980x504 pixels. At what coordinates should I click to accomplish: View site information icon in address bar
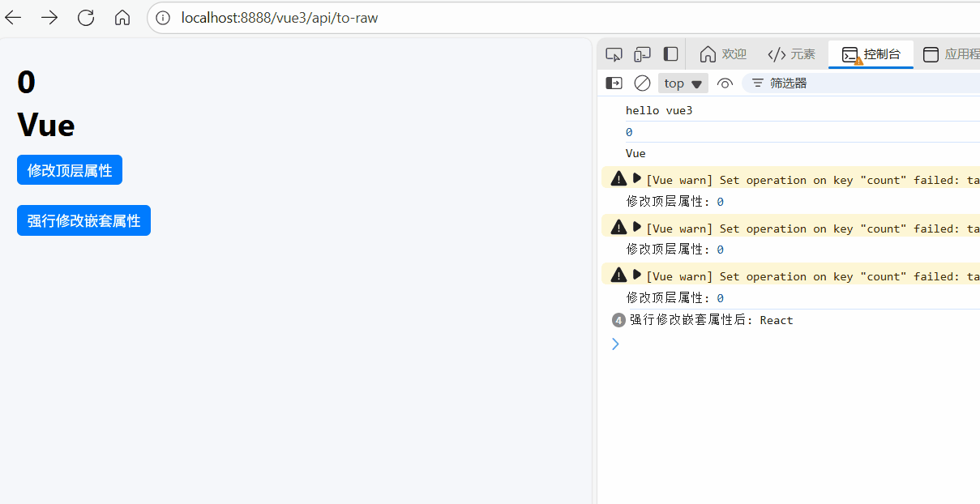164,18
